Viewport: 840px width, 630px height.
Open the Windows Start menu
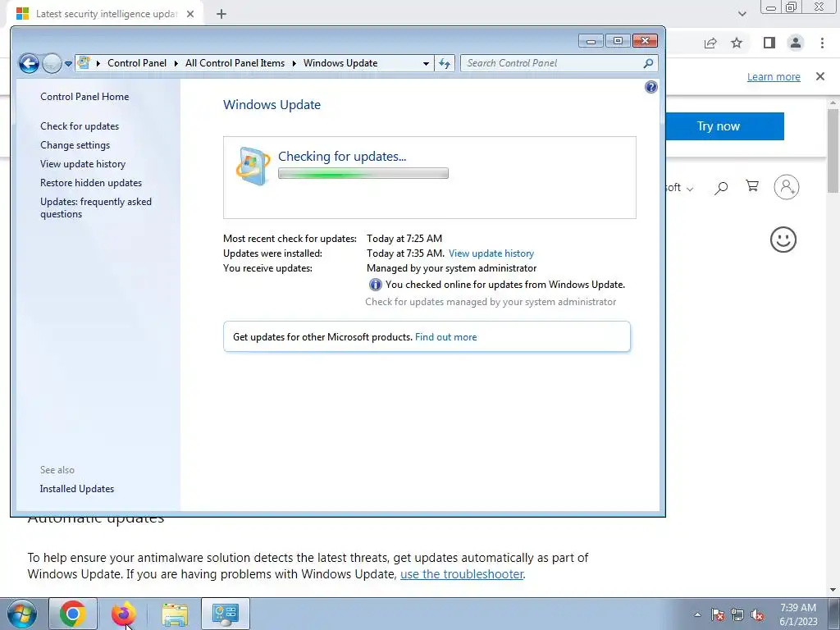pos(22,614)
